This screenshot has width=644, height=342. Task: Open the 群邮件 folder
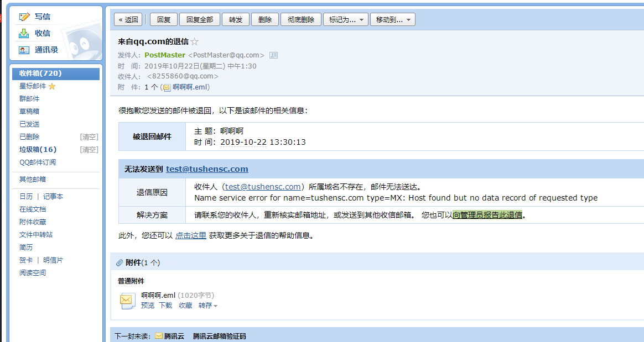click(29, 99)
